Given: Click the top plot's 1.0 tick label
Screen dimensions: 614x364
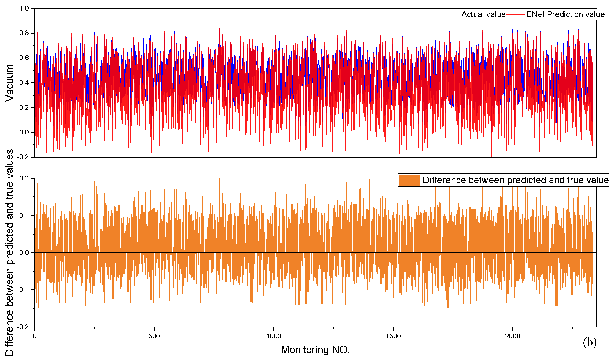Looking at the screenshot, I should click(x=24, y=9).
